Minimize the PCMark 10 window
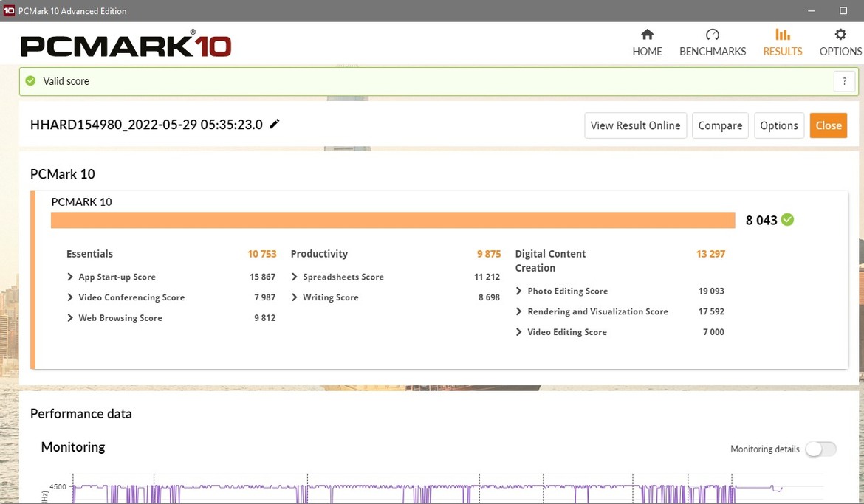This screenshot has height=504, width=864. (x=811, y=10)
